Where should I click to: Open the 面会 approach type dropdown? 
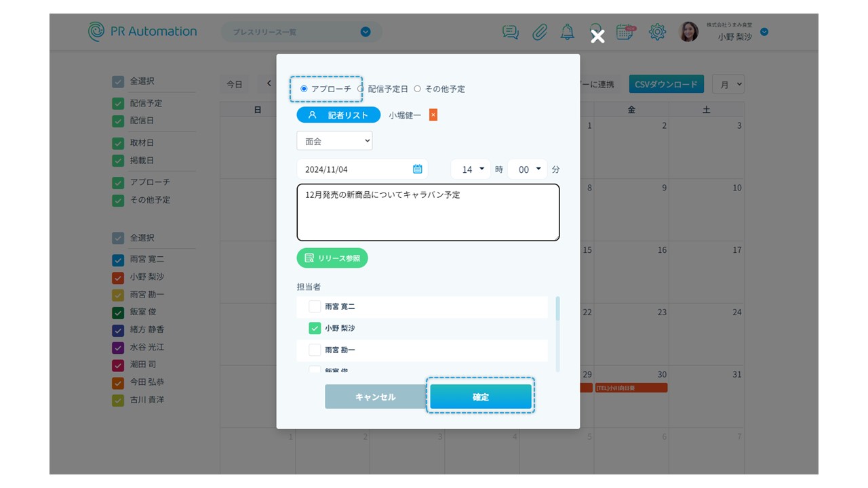click(334, 141)
